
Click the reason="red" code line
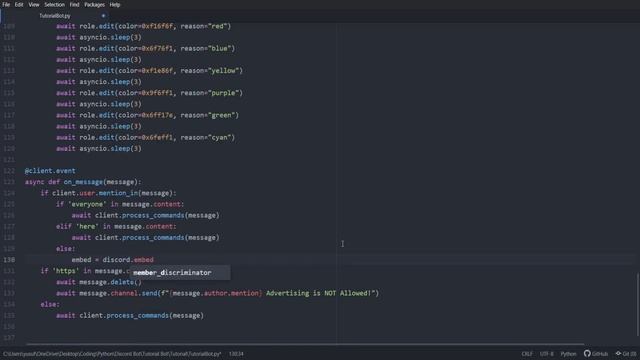143,26
